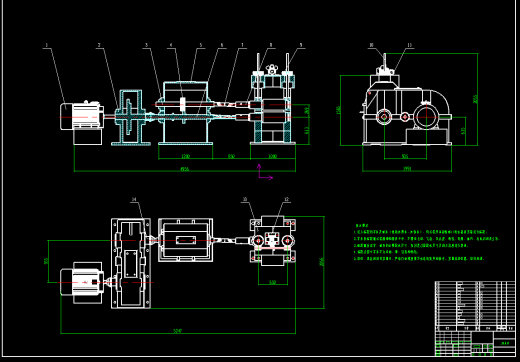Screen dimensions: 520x362
Task: Select the overall length dimension under the plan view
Action: [x=178, y=331]
